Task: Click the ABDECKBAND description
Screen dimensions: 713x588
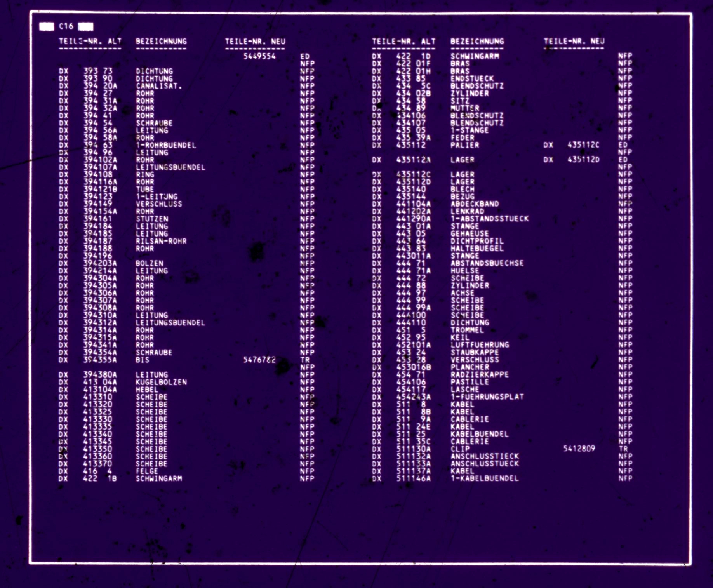Action: coord(475,204)
